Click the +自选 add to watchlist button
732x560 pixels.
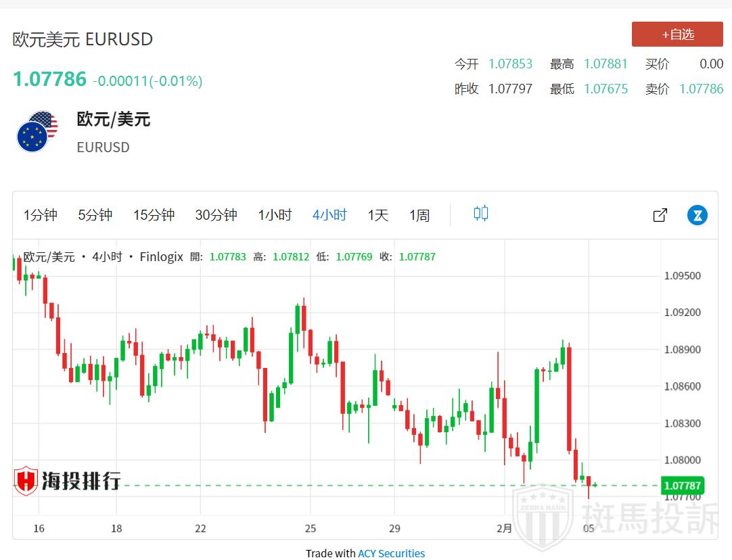(677, 34)
